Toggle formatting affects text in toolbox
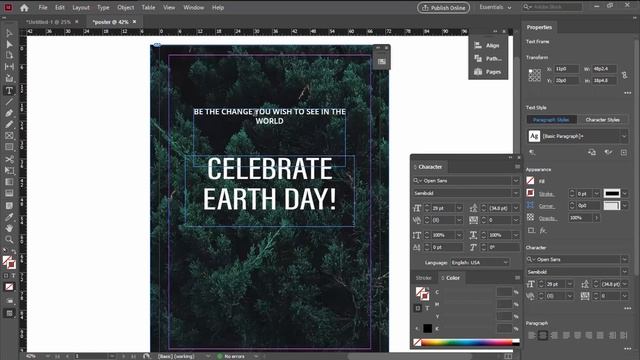Image resolution: width=640 pixels, height=360 pixels. click(13, 276)
